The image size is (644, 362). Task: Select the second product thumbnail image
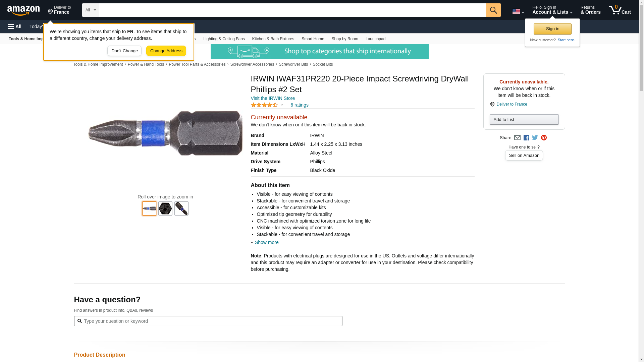click(165, 208)
